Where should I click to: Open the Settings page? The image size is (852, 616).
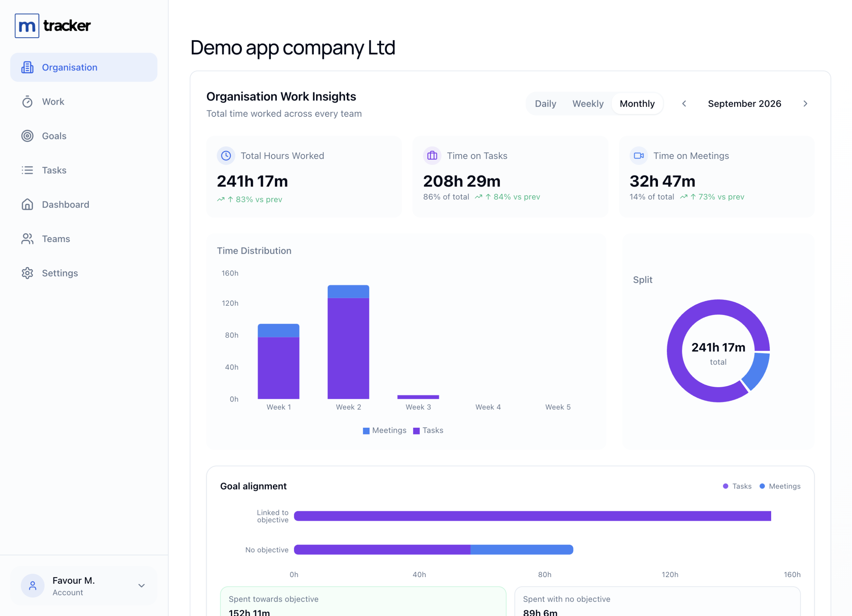pyautogui.click(x=84, y=273)
